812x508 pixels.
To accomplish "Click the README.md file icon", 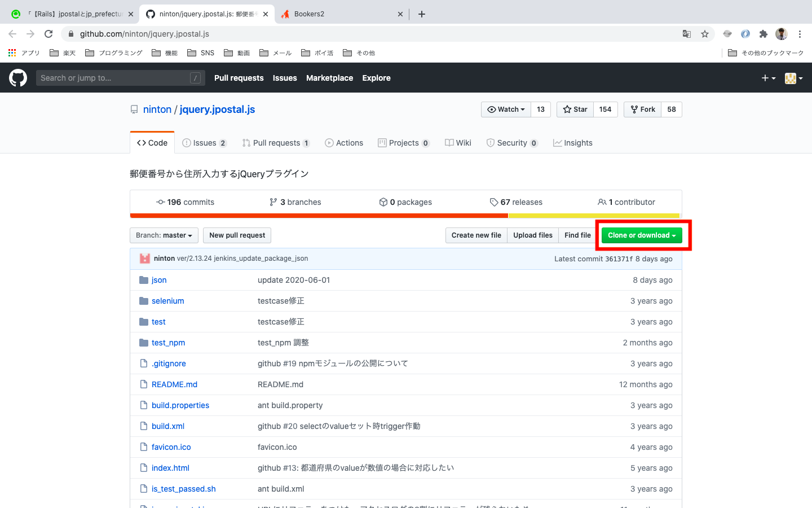I will 144,384.
